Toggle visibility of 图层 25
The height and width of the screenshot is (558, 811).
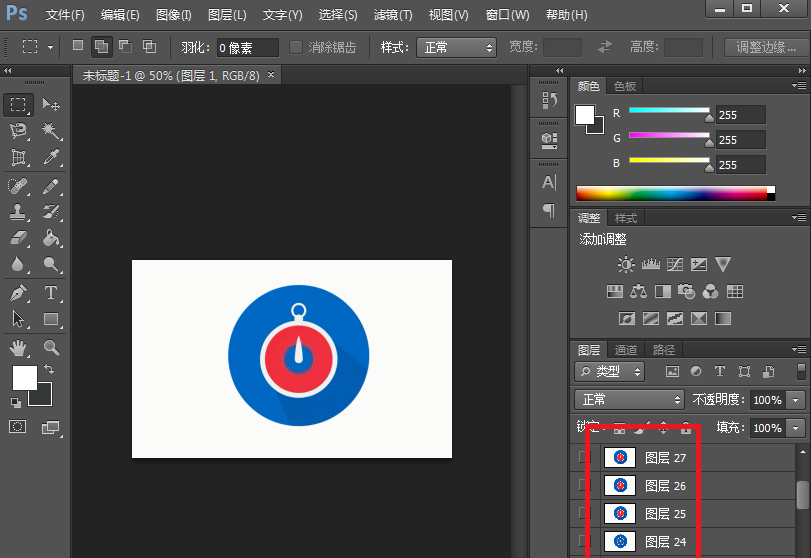pos(585,513)
